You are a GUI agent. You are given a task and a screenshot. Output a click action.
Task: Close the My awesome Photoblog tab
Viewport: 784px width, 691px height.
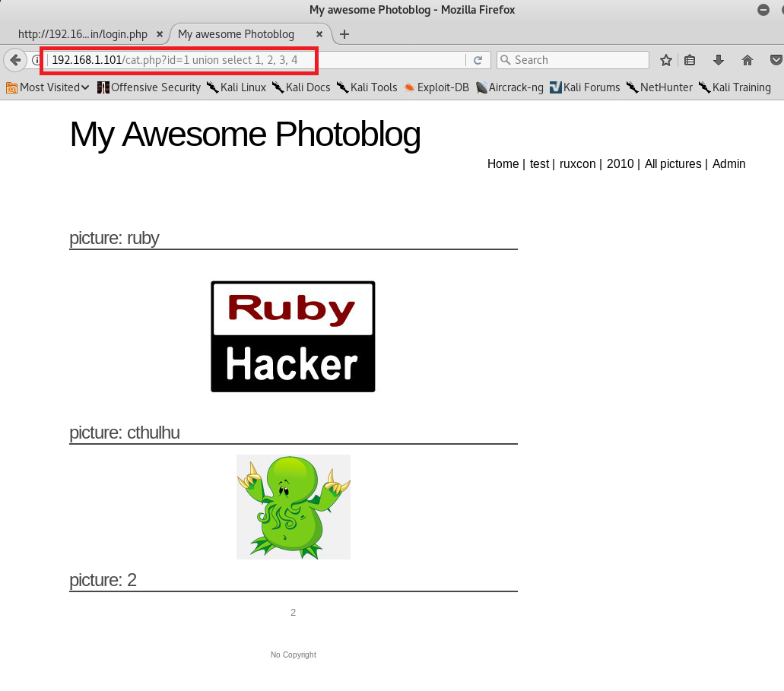[319, 34]
